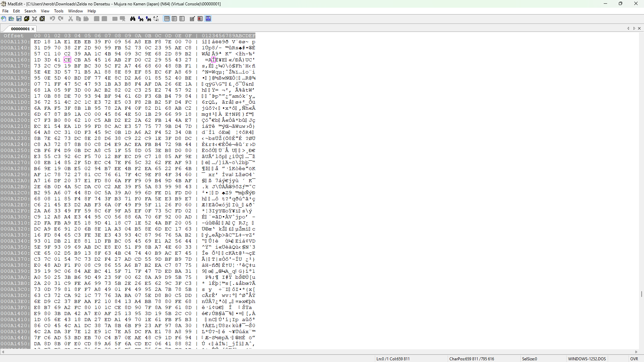Screen dimensions: 644x362
Task: Copy selection using toolbar Copy icon
Action: (x=79, y=19)
